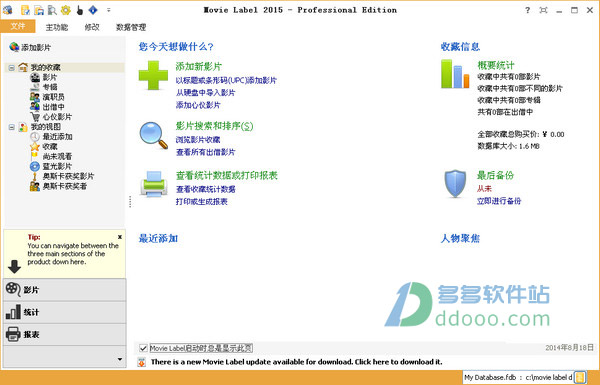Open the 文件 menu tab
600x385 pixels.
pos(18,26)
